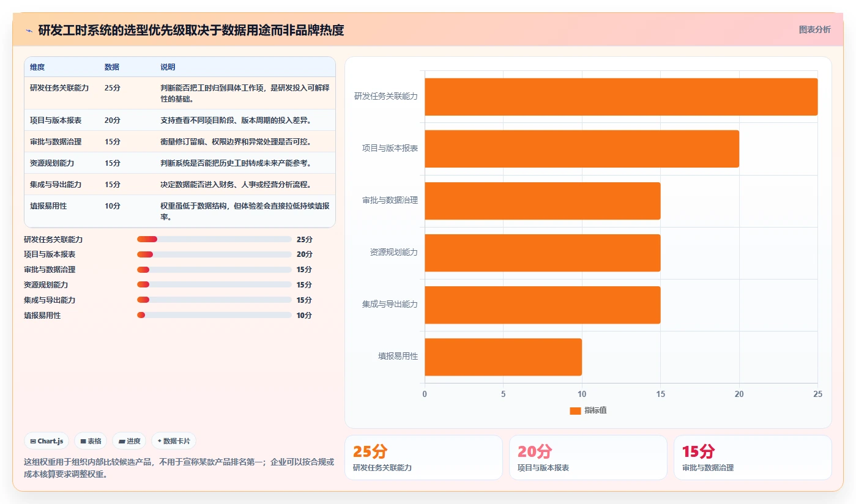Image resolution: width=856 pixels, height=504 pixels.
Task: Click the page title about 研发工时系统
Action: (191, 30)
